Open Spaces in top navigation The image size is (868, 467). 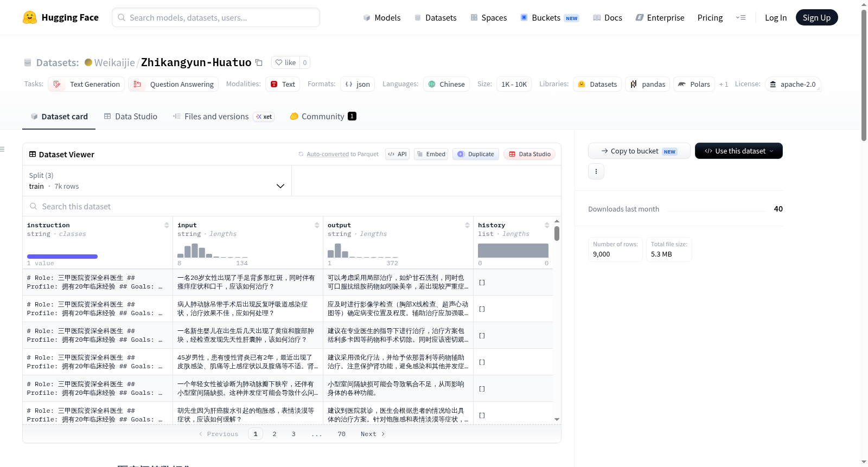point(489,17)
